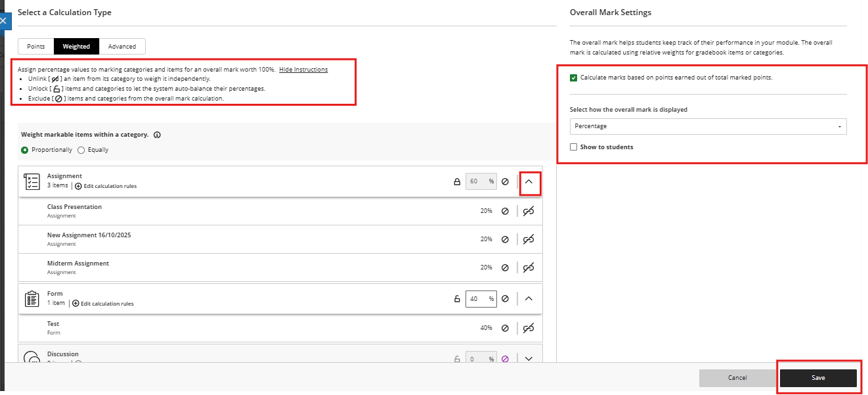Click the lock icon for Assignment category
Image resolution: width=868 pixels, height=395 pixels.
[x=457, y=182]
